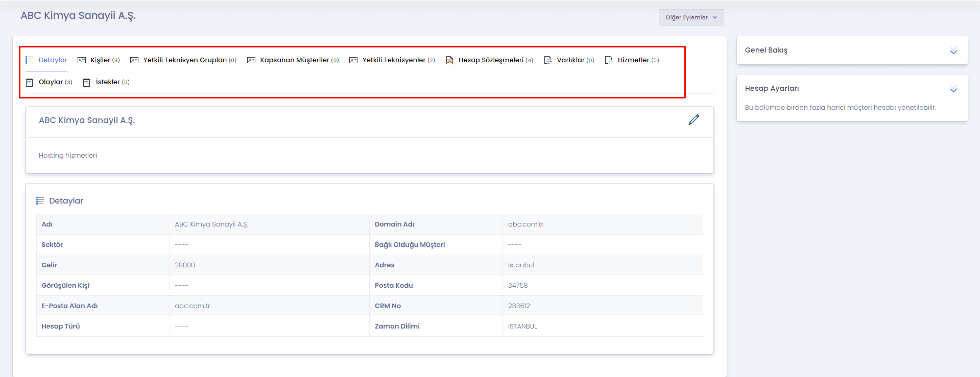Screen dimensions: 980x377
Task: Click the Genel Bakış panel title
Action: click(x=766, y=50)
